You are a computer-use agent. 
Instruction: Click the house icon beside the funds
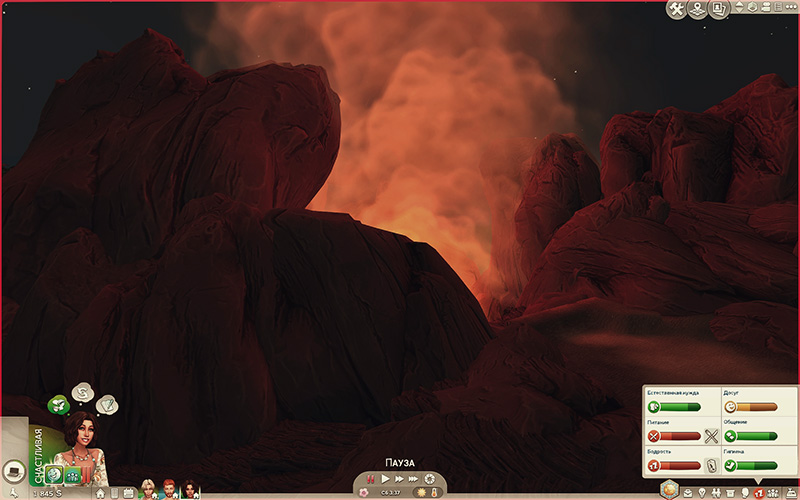pyautogui.click(x=101, y=493)
